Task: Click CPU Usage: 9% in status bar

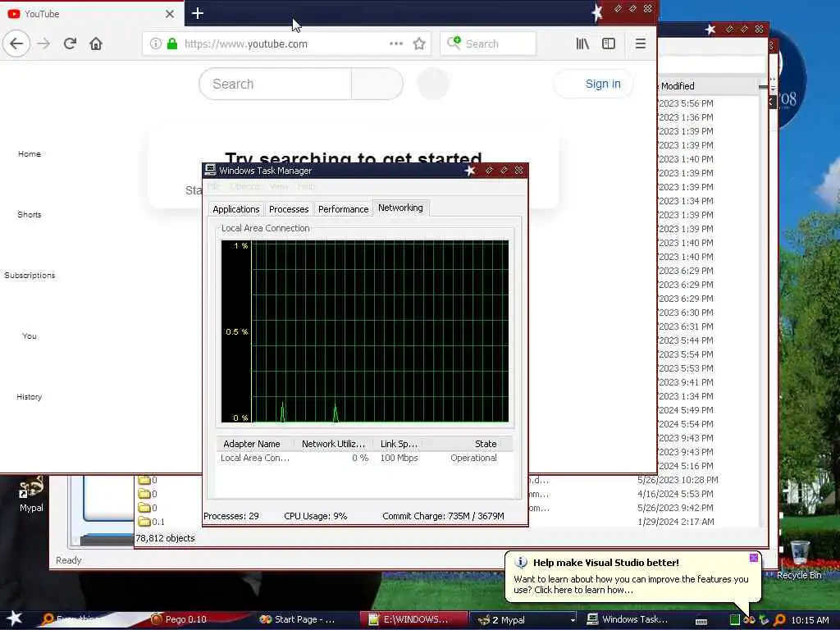Action: (x=316, y=516)
